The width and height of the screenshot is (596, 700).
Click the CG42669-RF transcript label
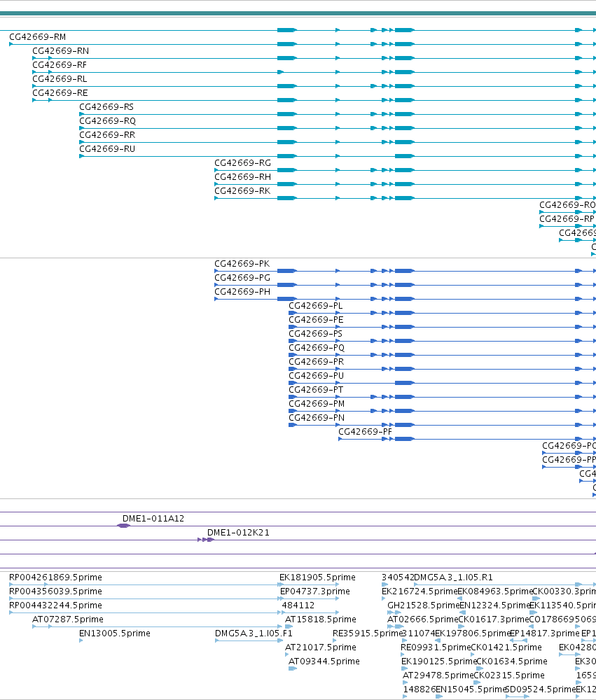(60, 65)
